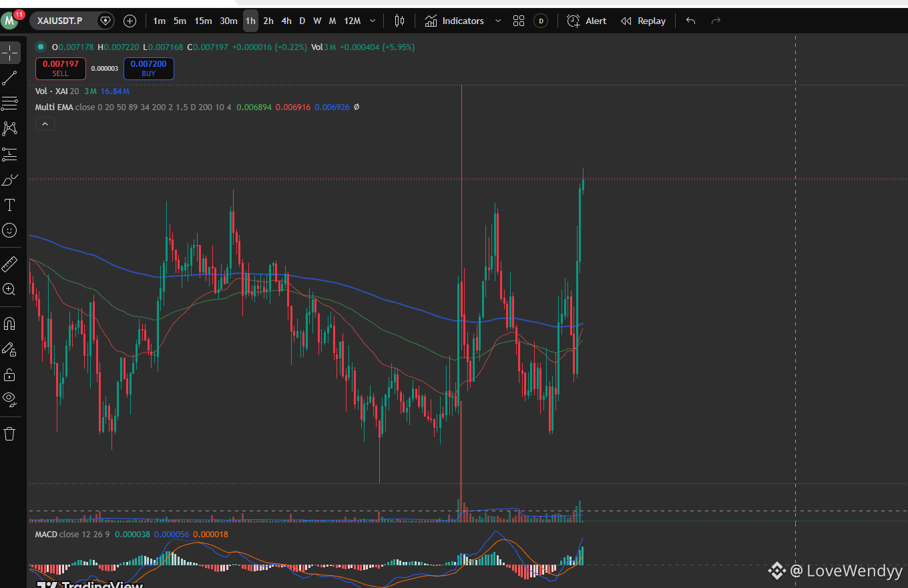Select the 12M timeframe
This screenshot has width=908, height=588.
coord(353,21)
